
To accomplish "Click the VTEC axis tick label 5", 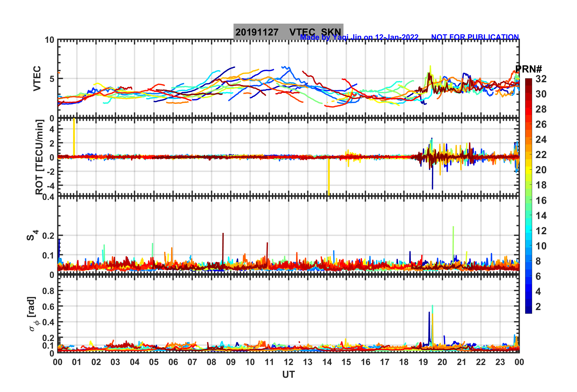I will pyautogui.click(x=52, y=79).
